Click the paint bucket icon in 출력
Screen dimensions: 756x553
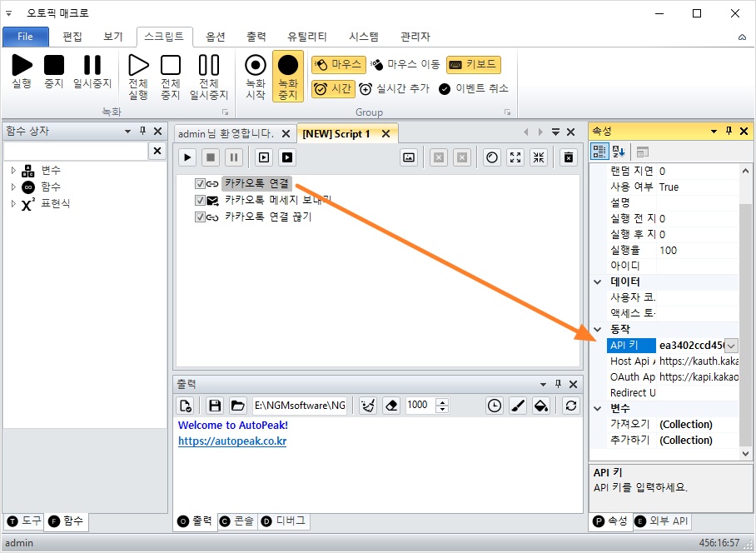pyautogui.click(x=541, y=406)
